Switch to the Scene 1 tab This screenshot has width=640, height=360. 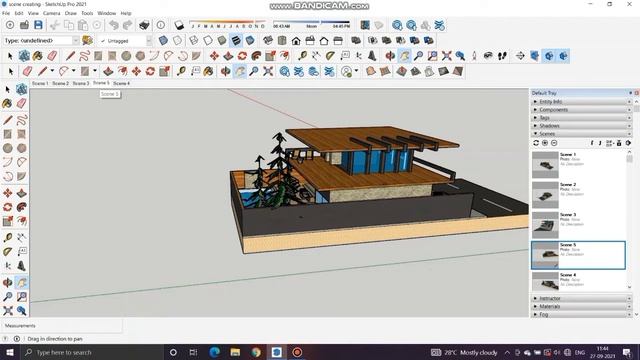[40, 83]
